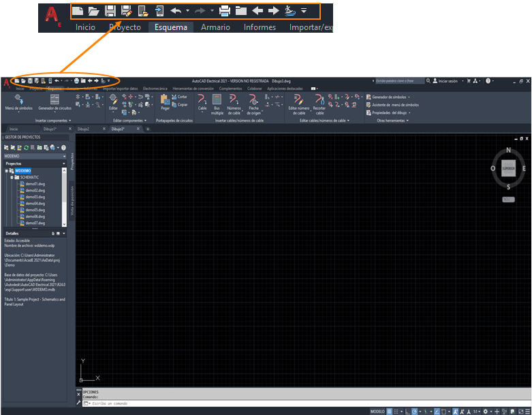
Task: Open the Importar/exportar datos ribbon tab
Action: tap(120, 89)
